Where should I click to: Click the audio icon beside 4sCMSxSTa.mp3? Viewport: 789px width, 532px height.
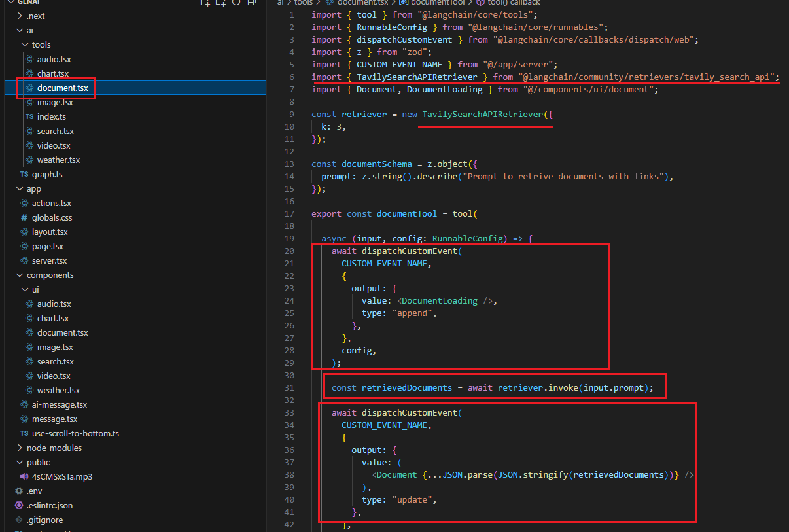[24, 477]
